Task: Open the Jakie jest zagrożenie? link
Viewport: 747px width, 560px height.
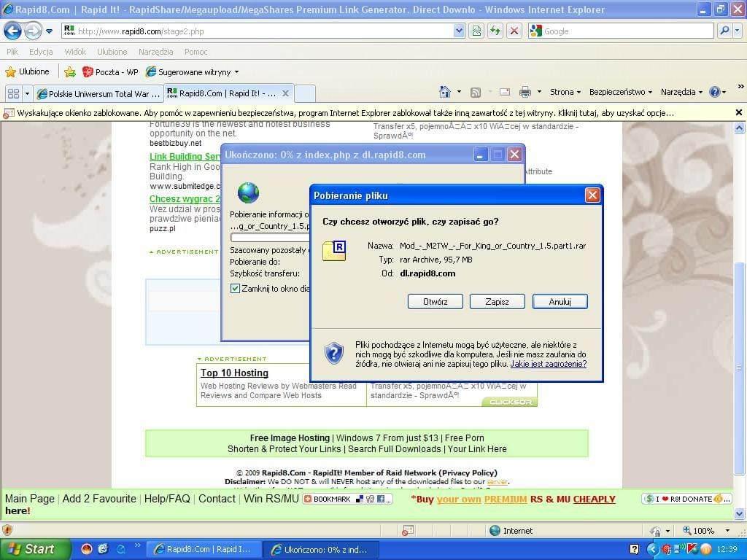Action: pos(549,364)
